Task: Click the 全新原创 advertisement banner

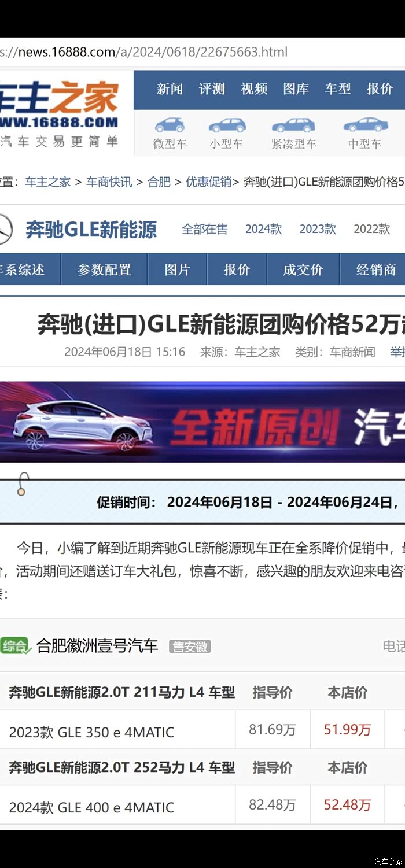Action: coord(203,422)
